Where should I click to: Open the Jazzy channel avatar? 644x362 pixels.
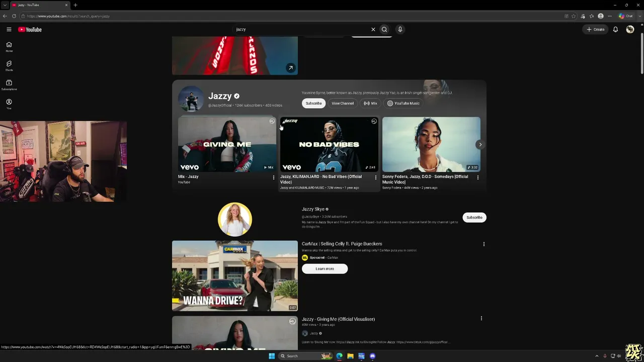click(x=191, y=99)
